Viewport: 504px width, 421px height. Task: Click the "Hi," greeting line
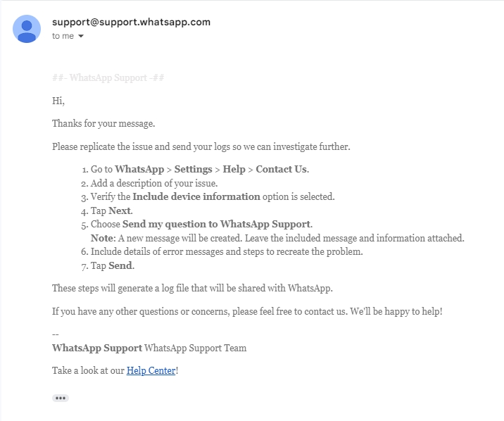click(x=58, y=101)
